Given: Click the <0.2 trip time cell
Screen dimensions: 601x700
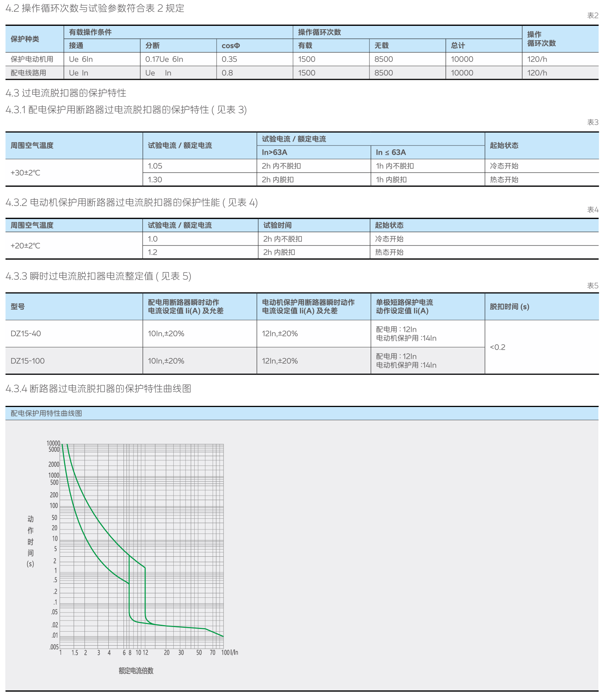Looking at the screenshot, I should (498, 347).
